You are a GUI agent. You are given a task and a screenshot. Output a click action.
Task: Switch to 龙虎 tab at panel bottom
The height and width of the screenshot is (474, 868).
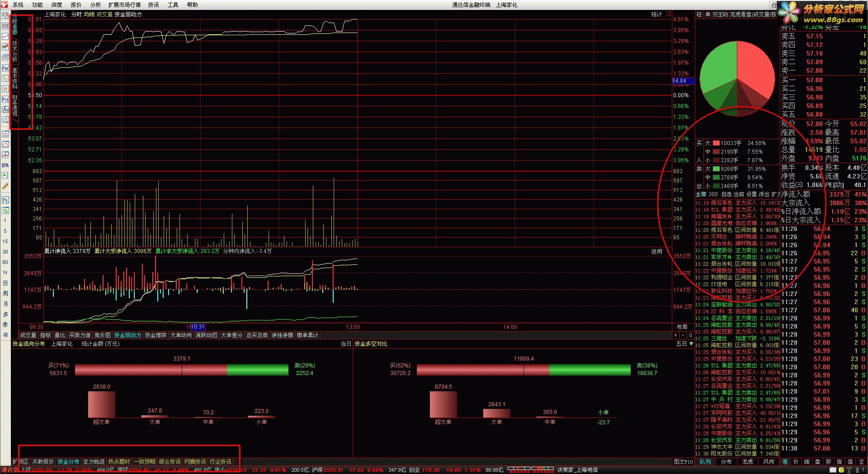coord(747,462)
